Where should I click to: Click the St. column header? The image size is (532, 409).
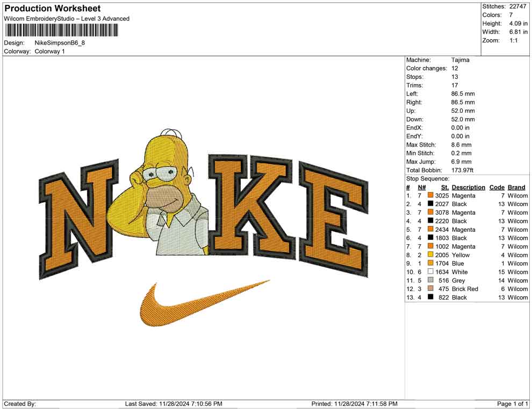[x=445, y=187]
